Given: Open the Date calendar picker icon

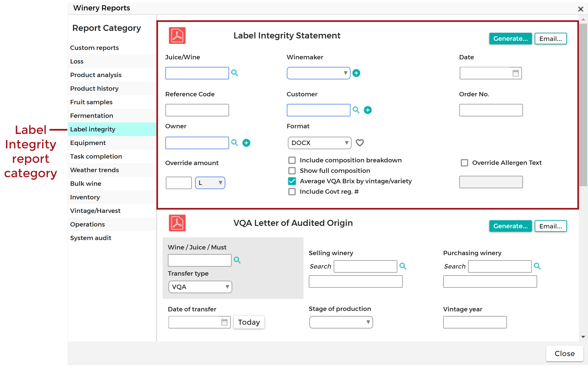Looking at the screenshot, I should point(516,73).
